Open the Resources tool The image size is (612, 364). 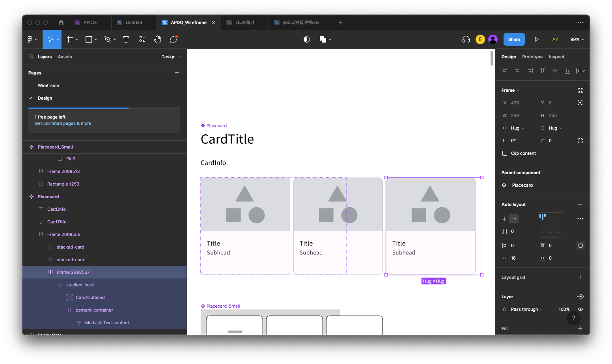click(142, 39)
